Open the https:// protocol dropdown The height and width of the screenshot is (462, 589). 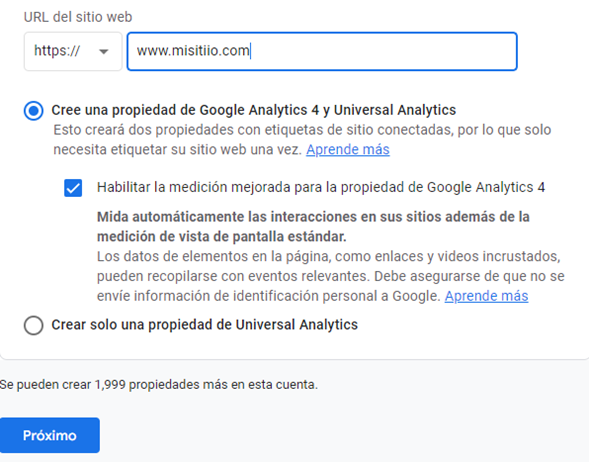pos(73,51)
